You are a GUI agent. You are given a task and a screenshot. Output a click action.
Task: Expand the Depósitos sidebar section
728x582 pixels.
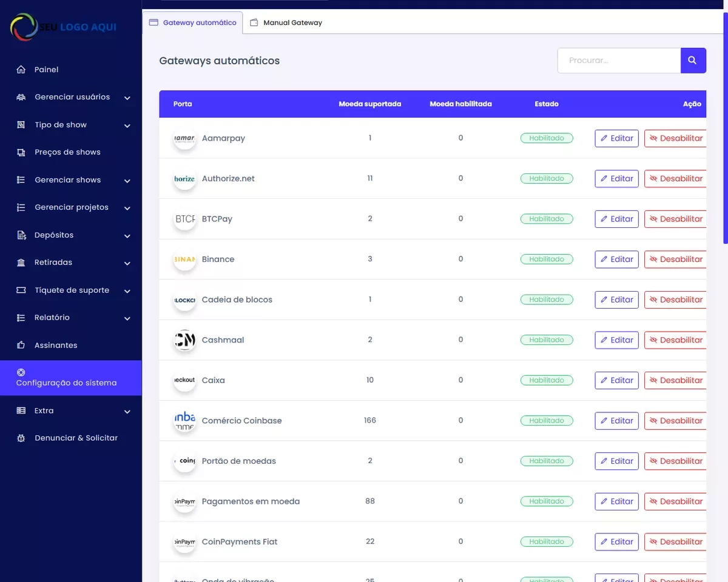(127, 236)
